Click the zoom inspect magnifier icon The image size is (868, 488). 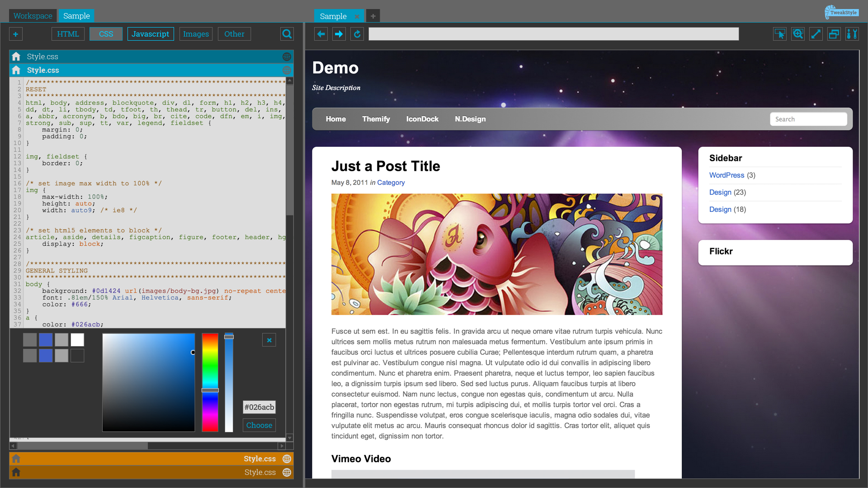[x=797, y=34]
